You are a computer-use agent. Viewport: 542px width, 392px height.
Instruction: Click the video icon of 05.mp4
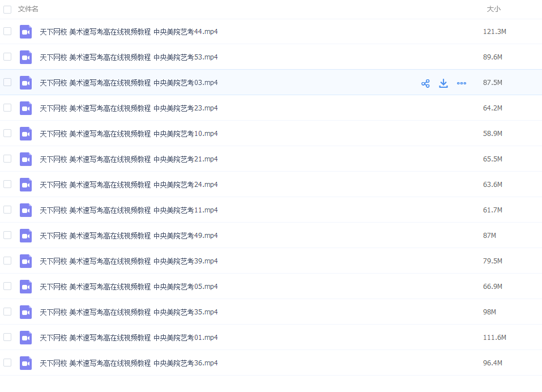(25, 287)
